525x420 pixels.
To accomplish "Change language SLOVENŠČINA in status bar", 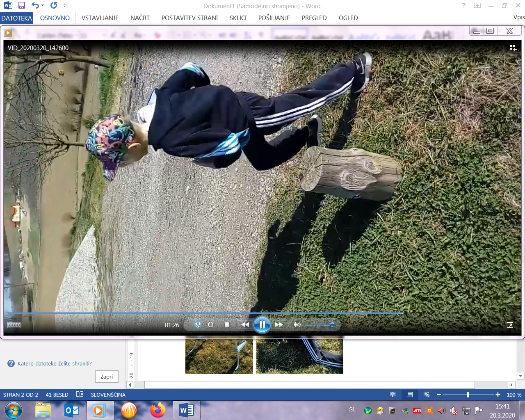I will [x=108, y=395].
